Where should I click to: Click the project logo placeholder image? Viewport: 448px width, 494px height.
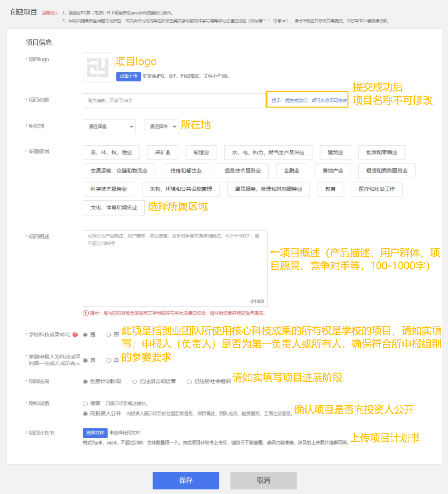pyautogui.click(x=97, y=67)
